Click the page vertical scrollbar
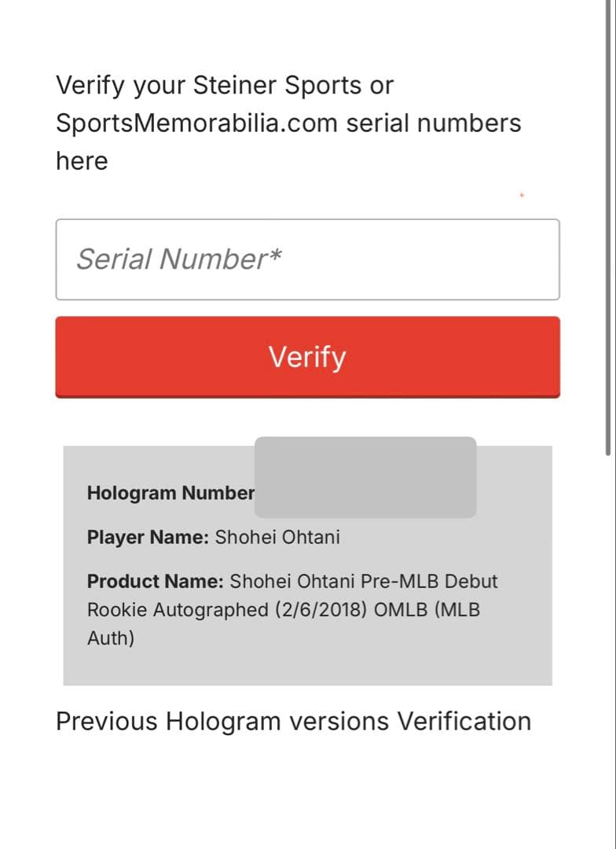 [610, 227]
